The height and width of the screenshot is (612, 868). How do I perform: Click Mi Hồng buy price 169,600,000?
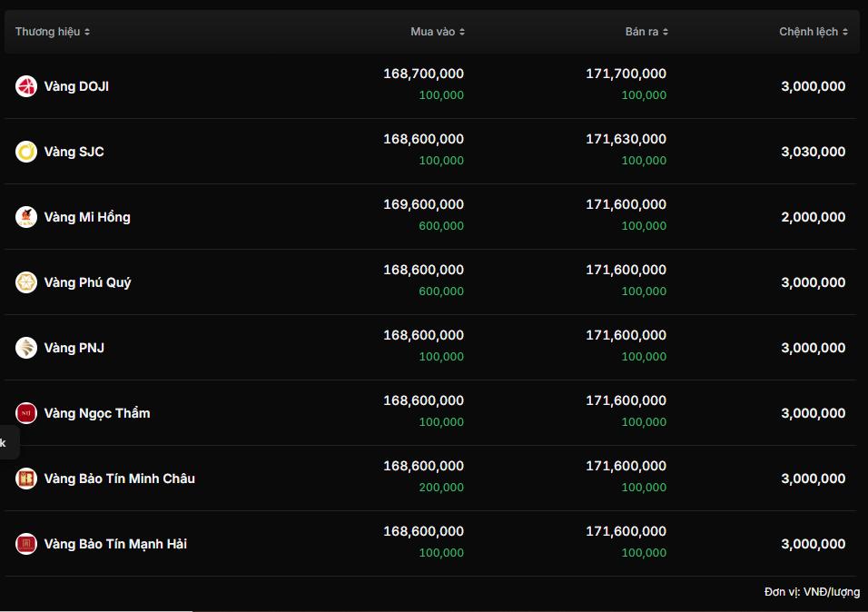(423, 204)
